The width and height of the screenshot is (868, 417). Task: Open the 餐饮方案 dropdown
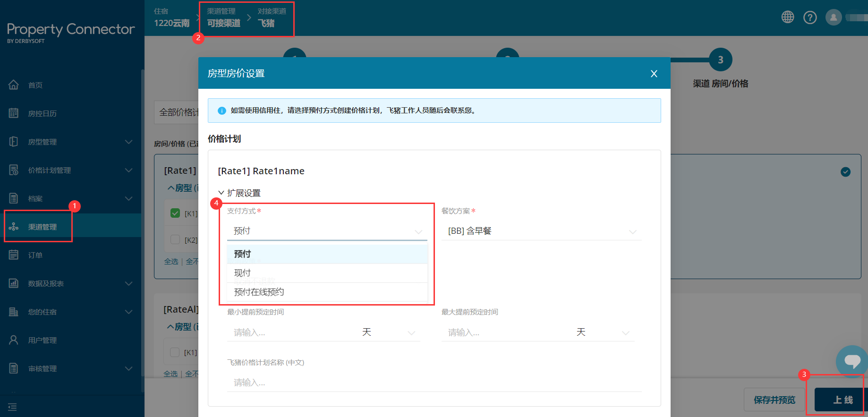point(542,231)
